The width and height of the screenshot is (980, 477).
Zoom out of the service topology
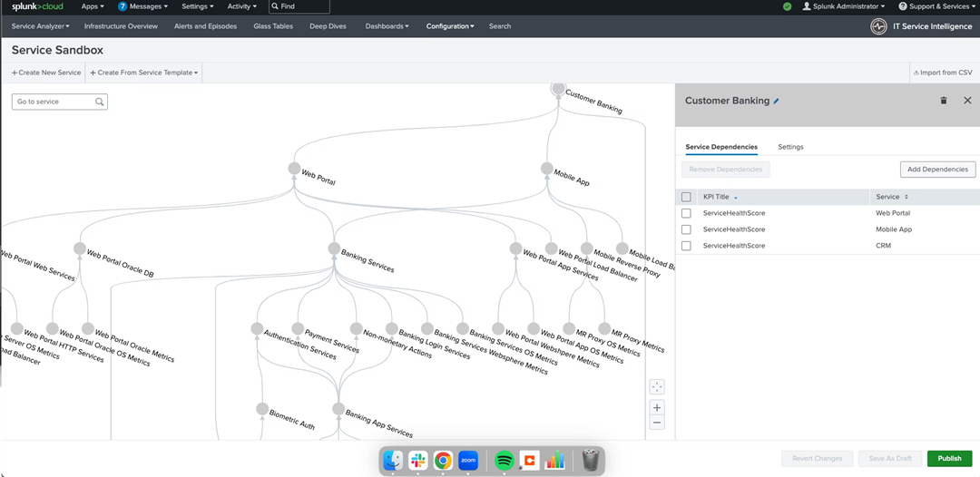click(657, 423)
